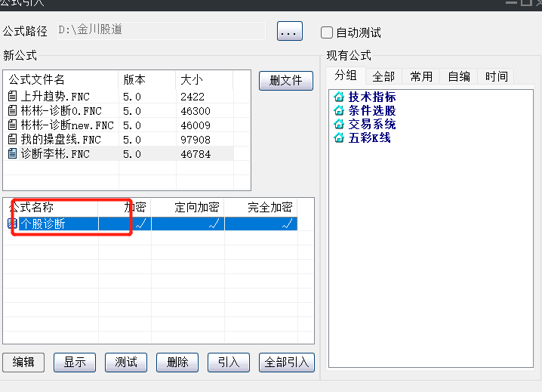Click the file icon beside 彬彬-诊断0.FNC

click(12, 110)
